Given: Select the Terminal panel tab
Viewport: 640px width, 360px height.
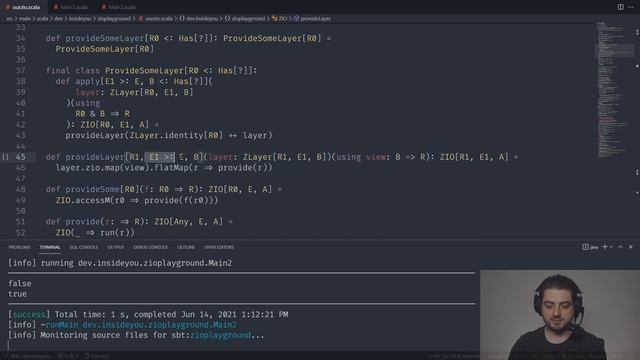Looking at the screenshot, I should (x=50, y=247).
